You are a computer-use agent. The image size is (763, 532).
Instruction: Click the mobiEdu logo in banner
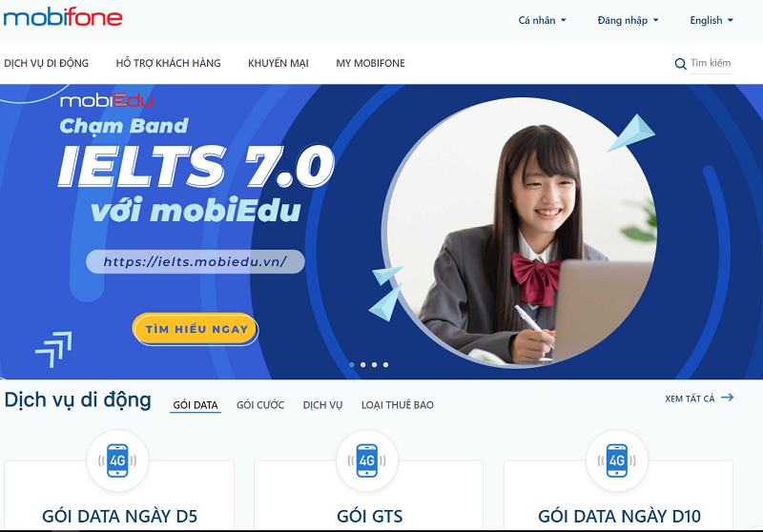107,100
